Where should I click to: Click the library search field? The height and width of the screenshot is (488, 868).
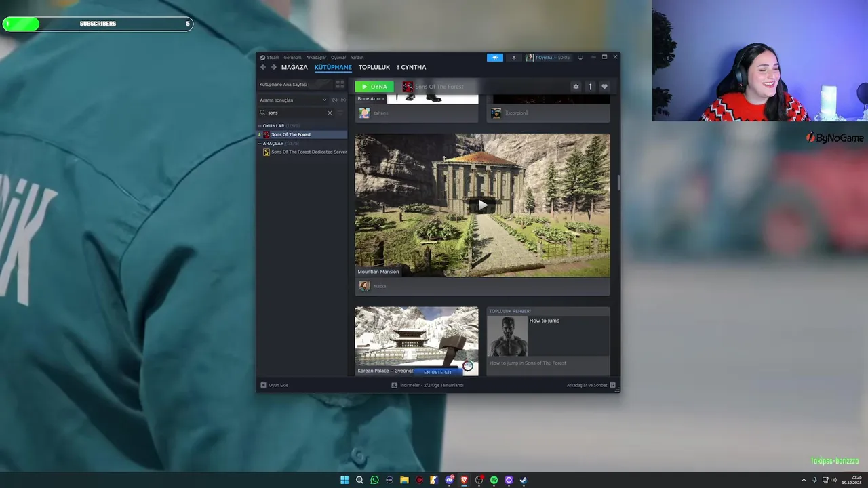296,113
